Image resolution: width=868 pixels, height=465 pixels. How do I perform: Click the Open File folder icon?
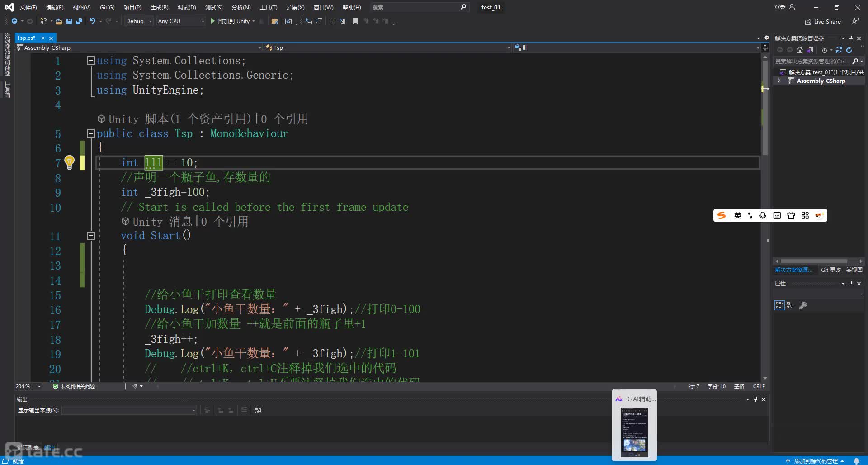[59, 21]
